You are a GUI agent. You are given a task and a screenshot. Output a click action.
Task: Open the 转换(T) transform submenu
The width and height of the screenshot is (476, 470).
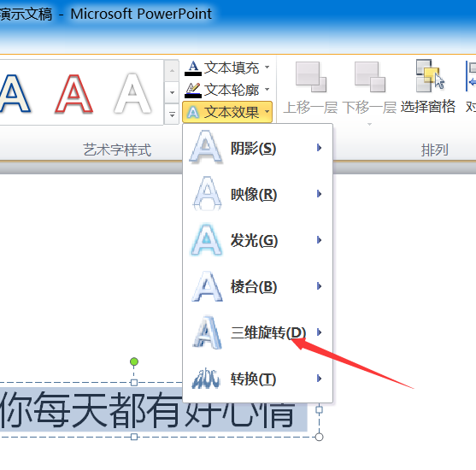coord(257,379)
